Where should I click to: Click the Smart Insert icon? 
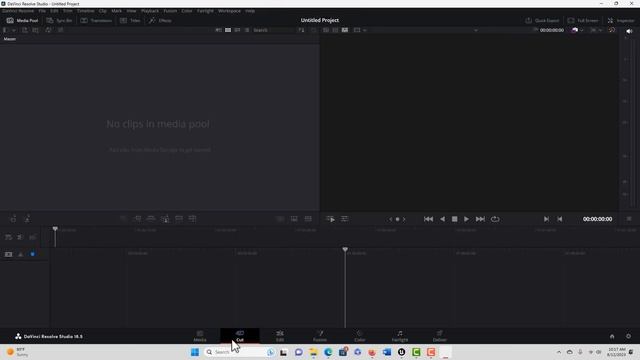point(123,219)
